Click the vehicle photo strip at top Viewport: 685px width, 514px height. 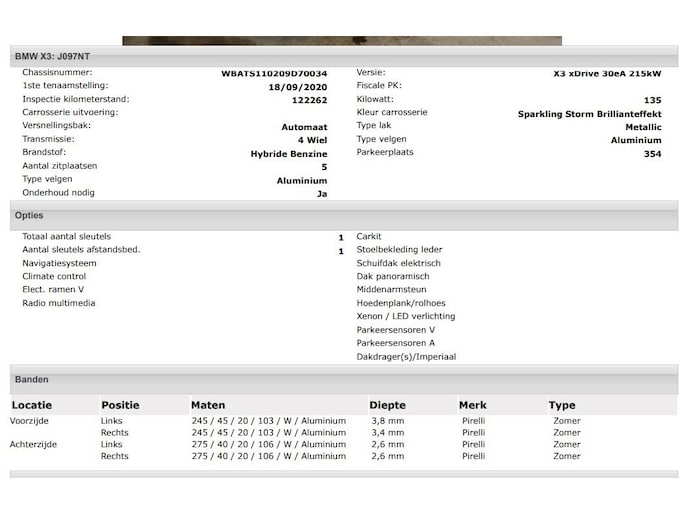(x=341, y=41)
